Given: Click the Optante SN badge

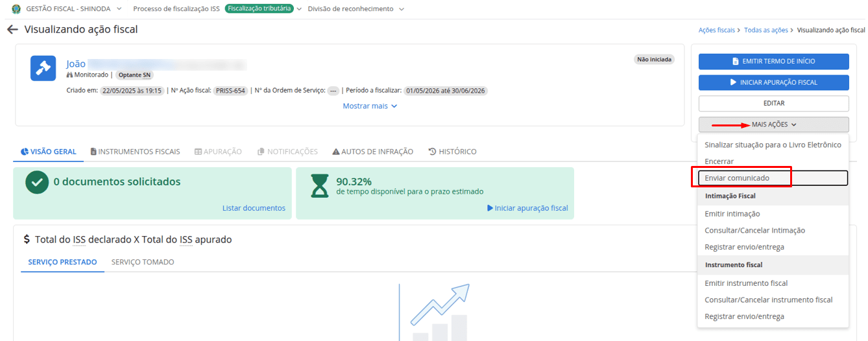Looking at the screenshot, I should click(x=134, y=75).
